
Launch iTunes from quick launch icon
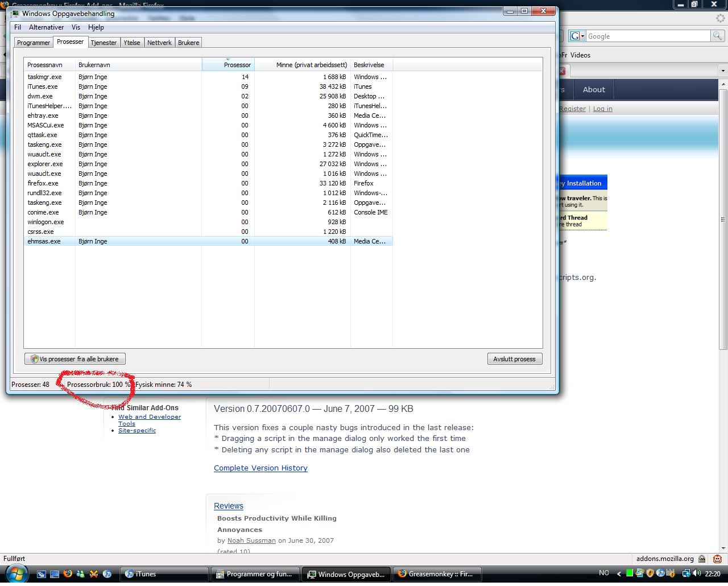pyautogui.click(x=107, y=574)
